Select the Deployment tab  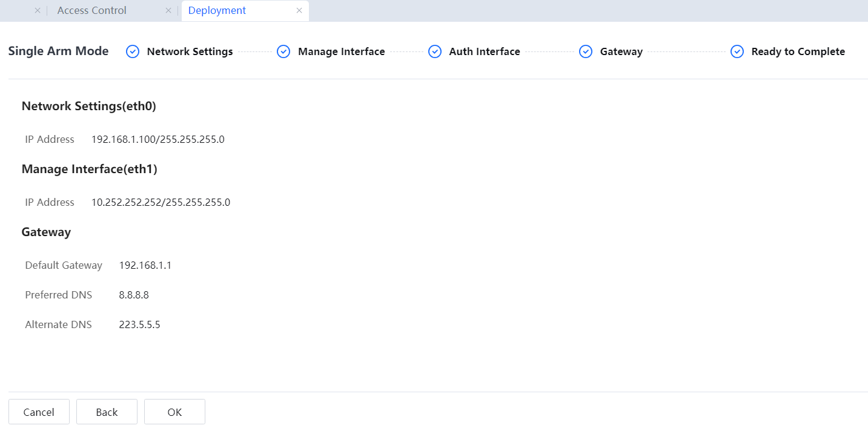coord(217,11)
